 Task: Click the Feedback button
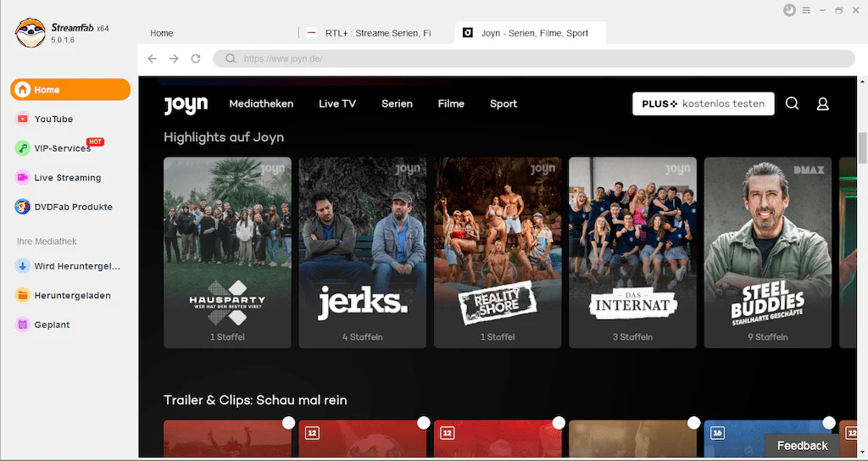802,446
